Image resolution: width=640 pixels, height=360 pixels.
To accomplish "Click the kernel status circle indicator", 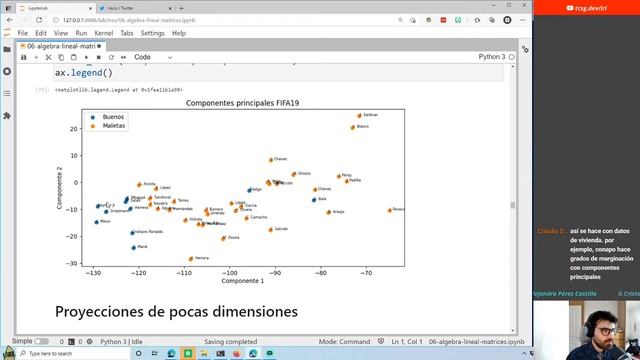I will click(x=511, y=57).
